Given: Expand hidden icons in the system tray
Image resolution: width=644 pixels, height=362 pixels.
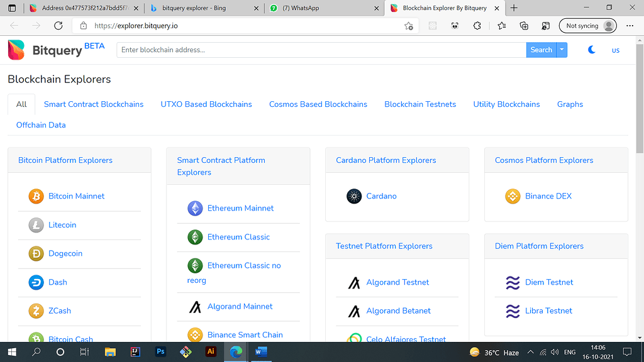Looking at the screenshot, I should point(530,352).
